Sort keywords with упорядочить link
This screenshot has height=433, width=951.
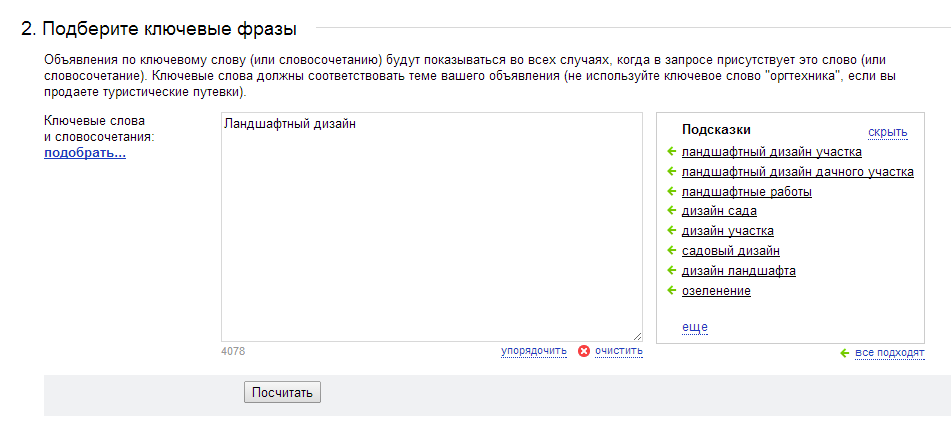point(534,351)
